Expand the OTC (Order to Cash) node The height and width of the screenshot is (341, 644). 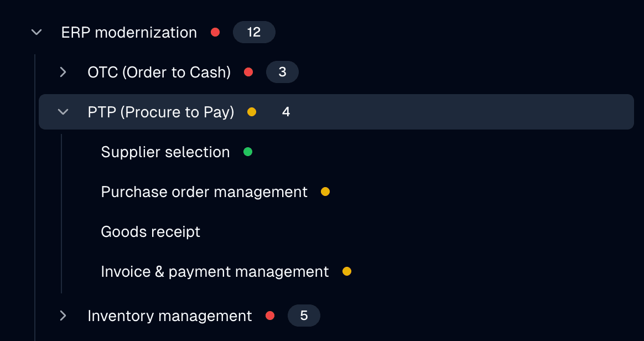(63, 72)
